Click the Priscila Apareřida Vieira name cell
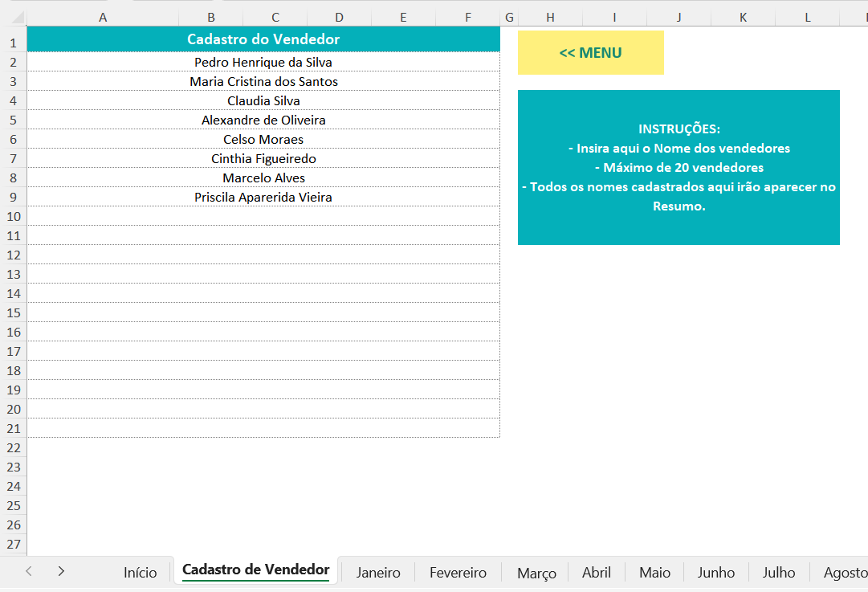 (x=263, y=197)
